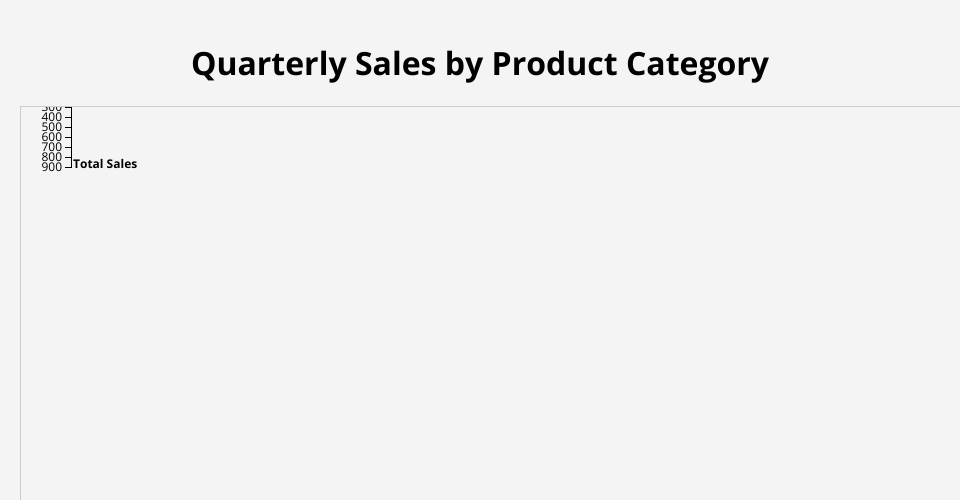This screenshot has width=960, height=500.
Task: Click the chart panel's top border line
Action: [x=500, y=106]
